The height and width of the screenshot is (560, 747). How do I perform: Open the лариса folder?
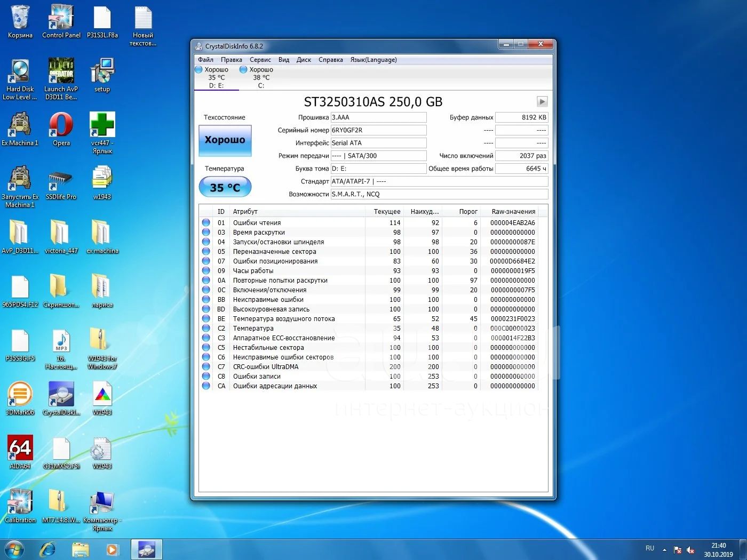tap(102, 291)
